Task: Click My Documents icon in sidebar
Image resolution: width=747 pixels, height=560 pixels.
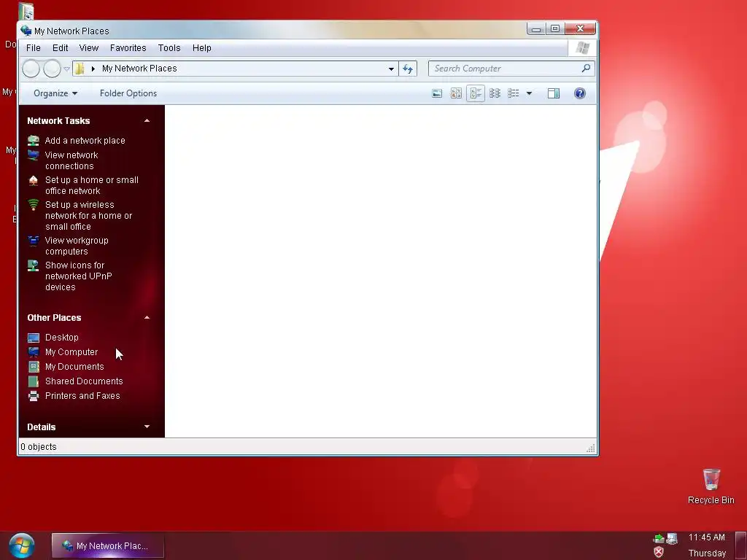Action: (34, 367)
